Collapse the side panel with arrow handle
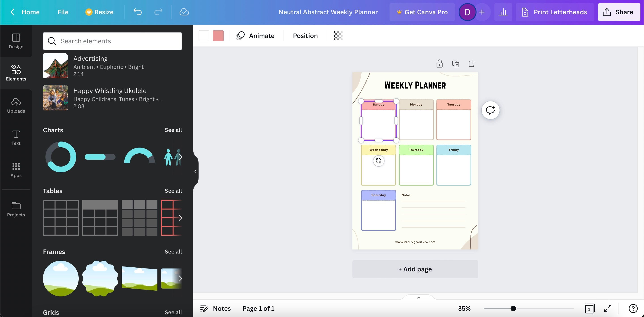Image resolution: width=644 pixels, height=317 pixels. click(x=195, y=171)
